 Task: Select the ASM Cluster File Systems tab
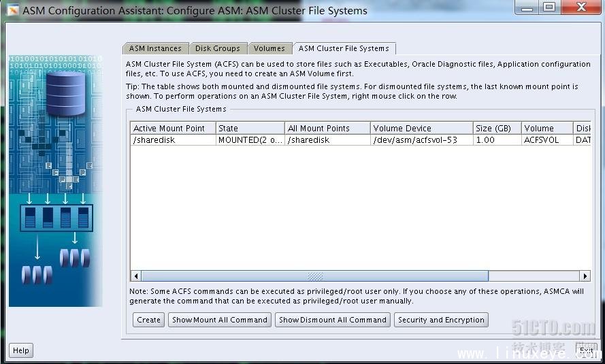(x=344, y=48)
